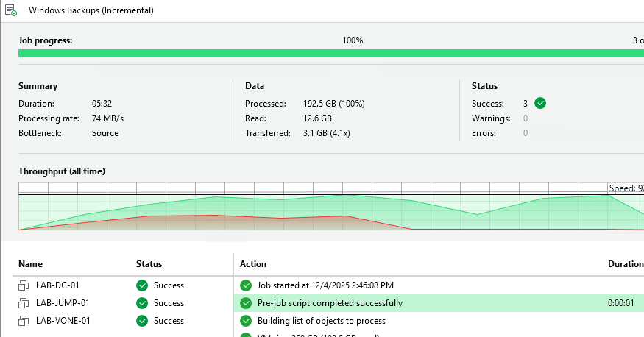
Task: Click the Duration column header
Action: pos(625,264)
